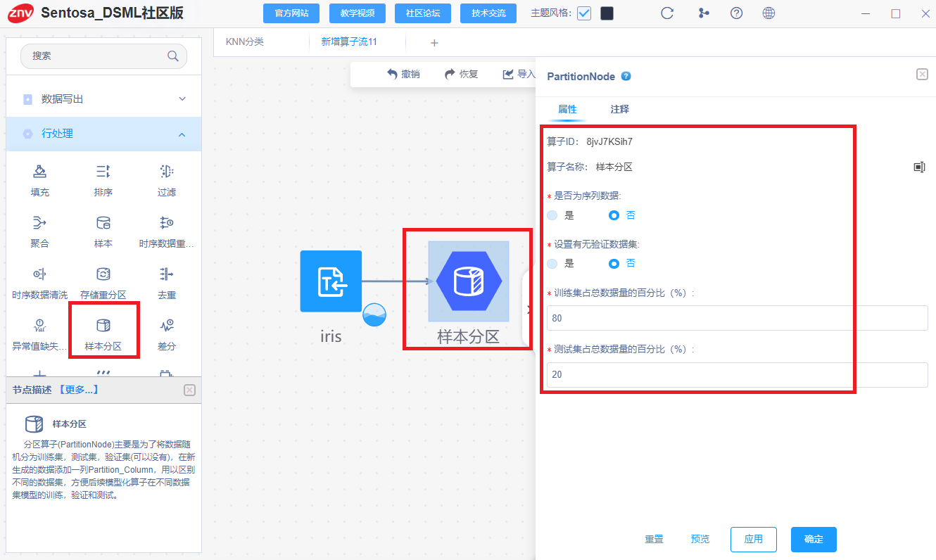Screen dimensions: 936x560
Task: Click the 预览 preview link
Action: click(x=700, y=539)
